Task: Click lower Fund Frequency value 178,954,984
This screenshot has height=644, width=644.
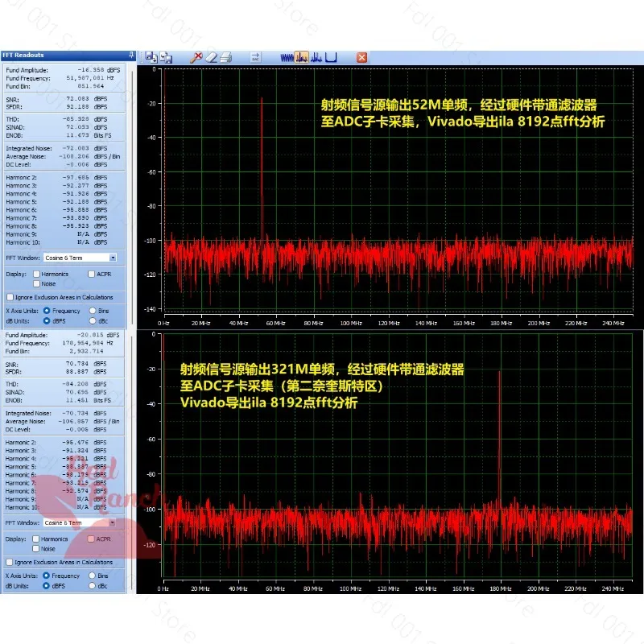Action: (x=83, y=343)
